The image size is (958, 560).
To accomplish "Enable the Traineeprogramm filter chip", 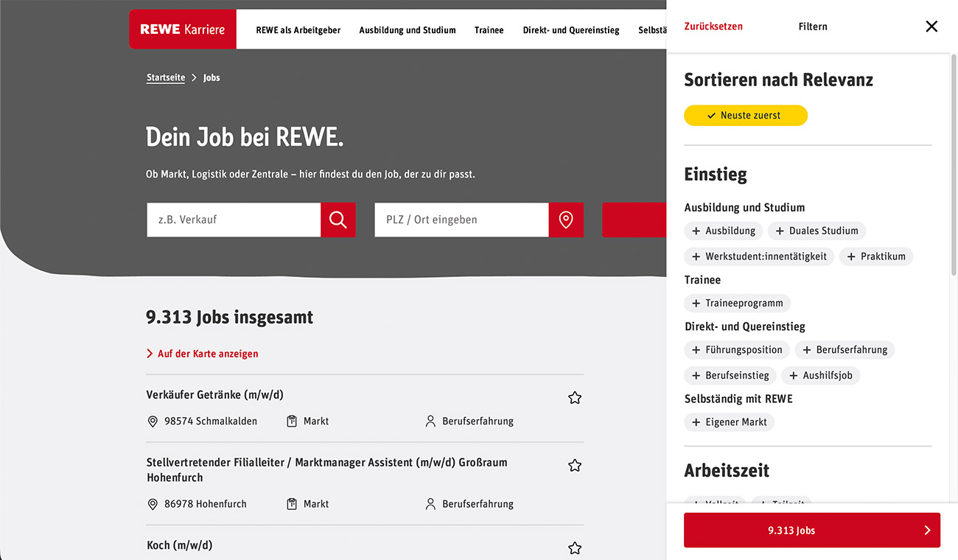I will click(738, 303).
